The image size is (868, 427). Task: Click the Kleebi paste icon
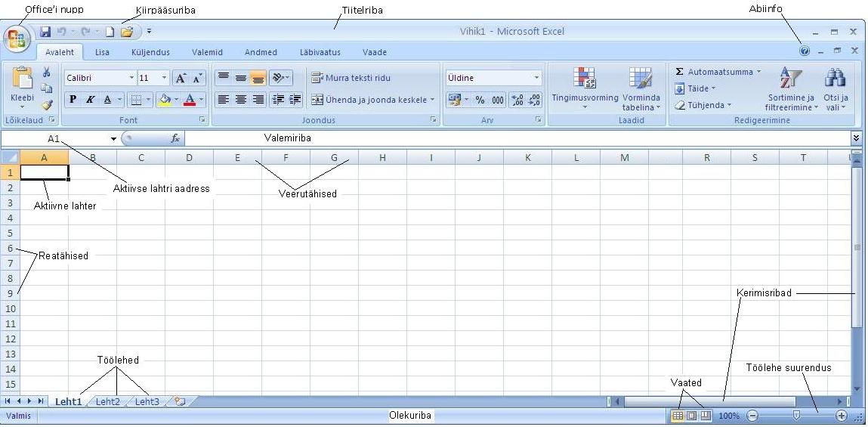tap(22, 79)
